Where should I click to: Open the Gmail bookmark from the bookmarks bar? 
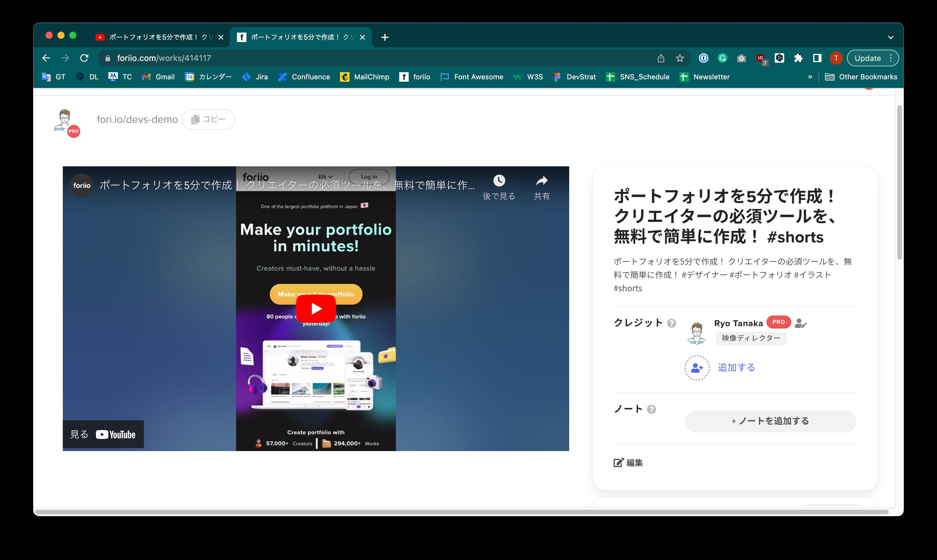click(158, 77)
